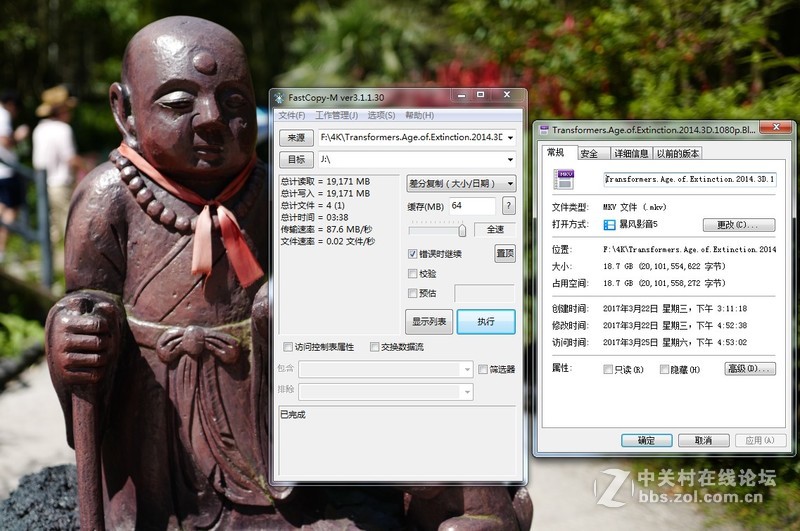The image size is (800, 531).
Task: Expand the 包含 include filter dropdown
Action: pyautogui.click(x=467, y=369)
